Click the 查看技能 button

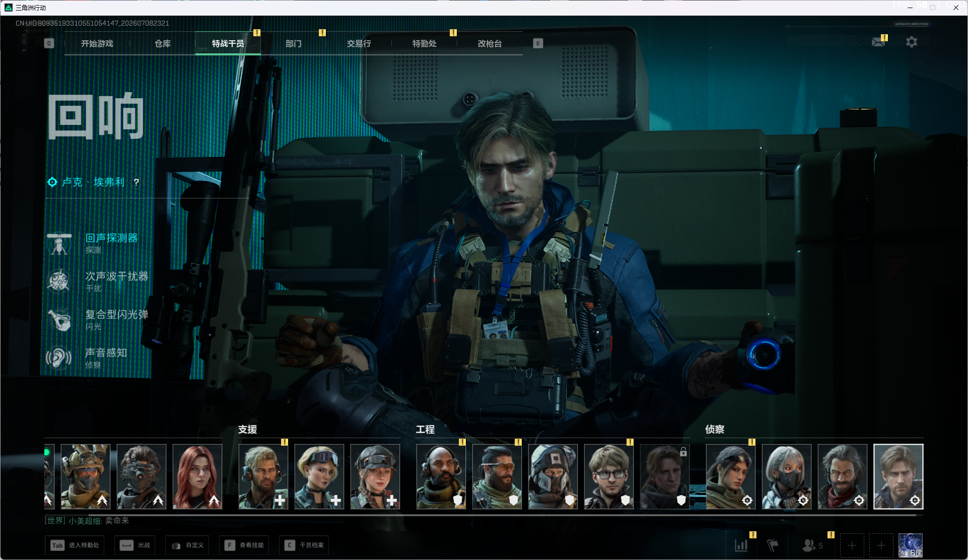point(244,545)
